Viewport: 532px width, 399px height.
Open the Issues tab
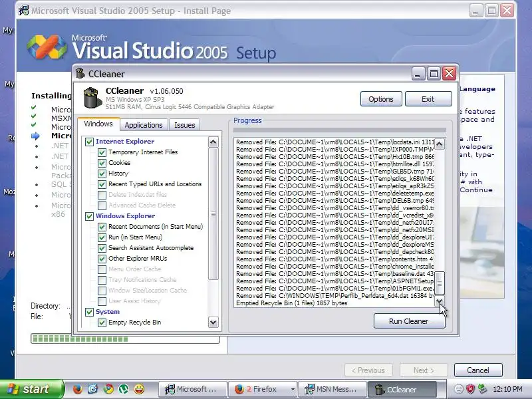tap(185, 125)
